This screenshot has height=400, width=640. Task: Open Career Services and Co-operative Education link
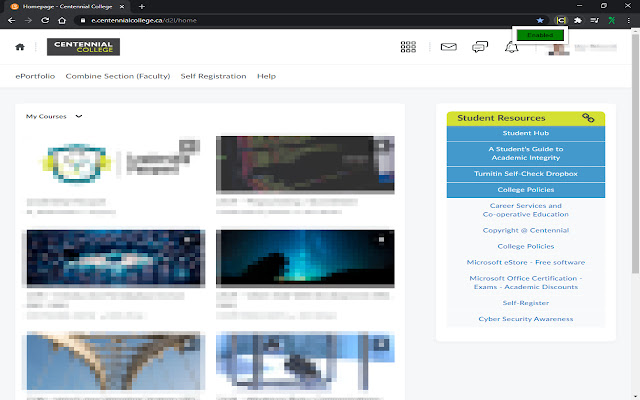[526, 210]
